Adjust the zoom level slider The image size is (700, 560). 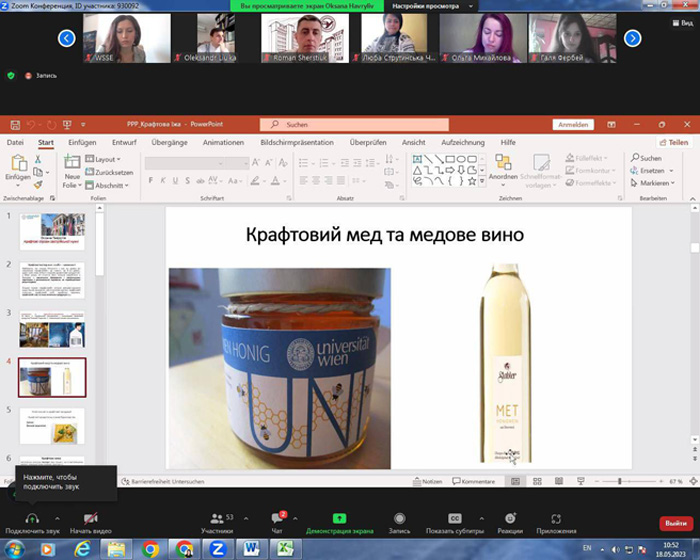pyautogui.click(x=620, y=481)
